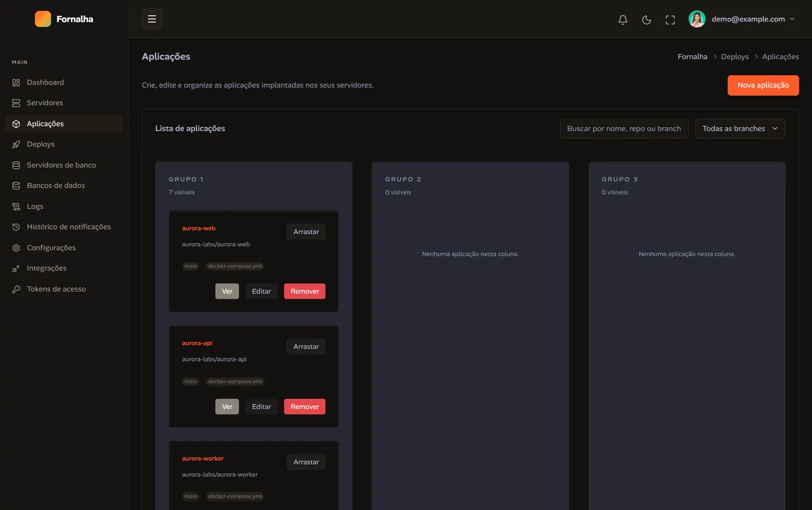Click the Dashboard grid icon
This screenshot has height=510, width=812.
(x=16, y=83)
